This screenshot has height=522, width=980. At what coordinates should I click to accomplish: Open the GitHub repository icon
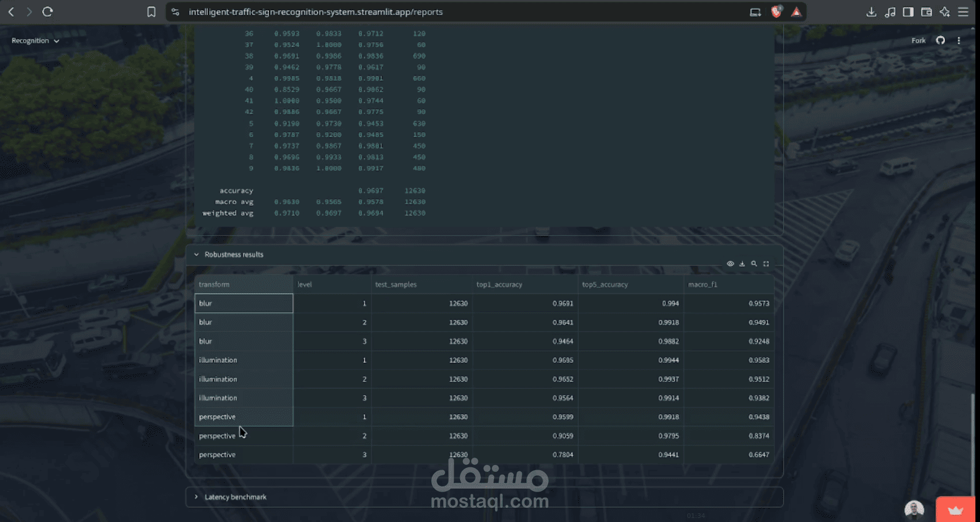pos(940,40)
